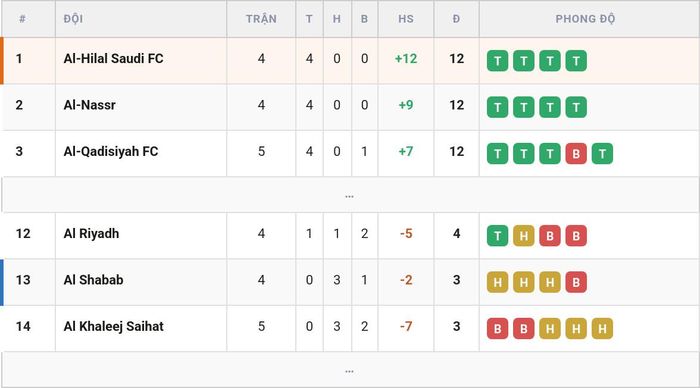Click Al-Hilal's +12 goal difference value
Screen dimensions: 700x388
click(406, 58)
